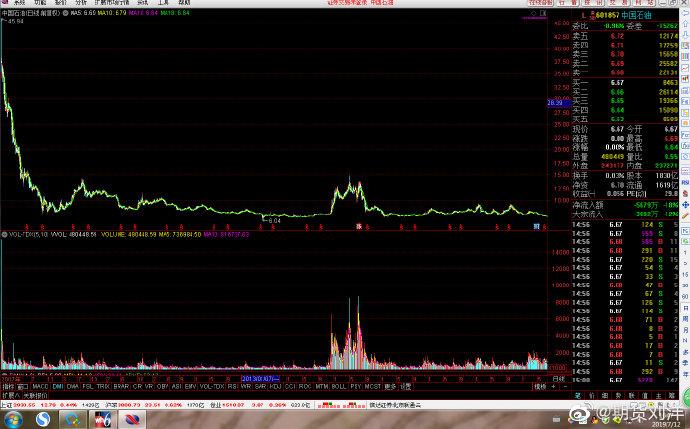Toggle the 指标 button on the indicator bar

point(8,385)
